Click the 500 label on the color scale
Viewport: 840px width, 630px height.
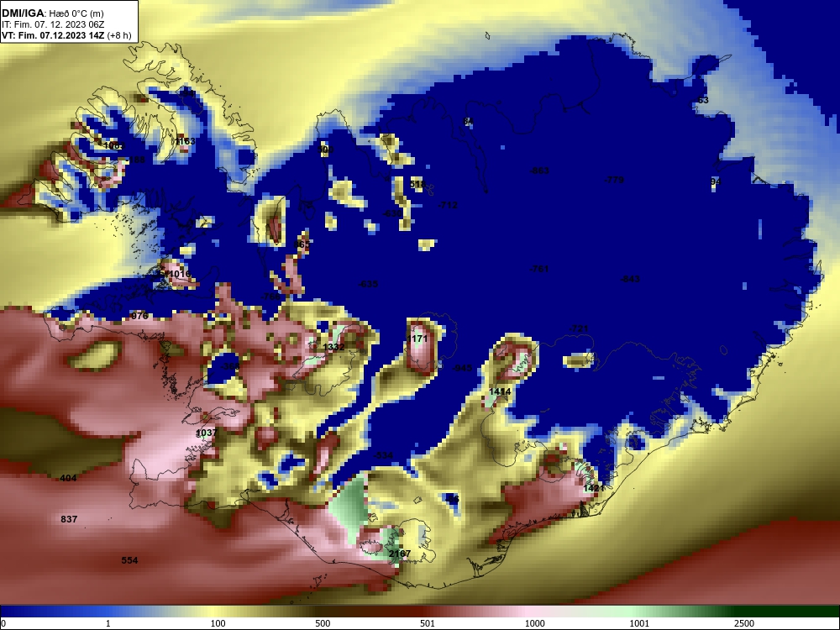(x=323, y=623)
